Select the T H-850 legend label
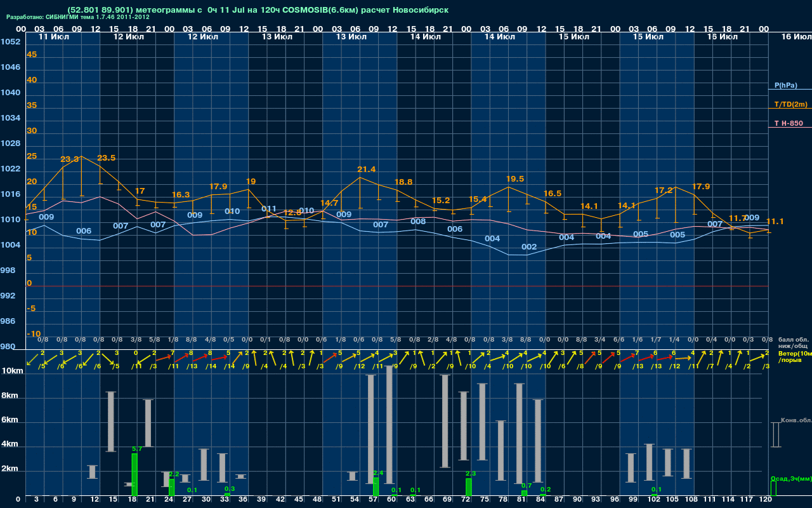Image resolution: width=812 pixels, height=508 pixels. pos(787,123)
